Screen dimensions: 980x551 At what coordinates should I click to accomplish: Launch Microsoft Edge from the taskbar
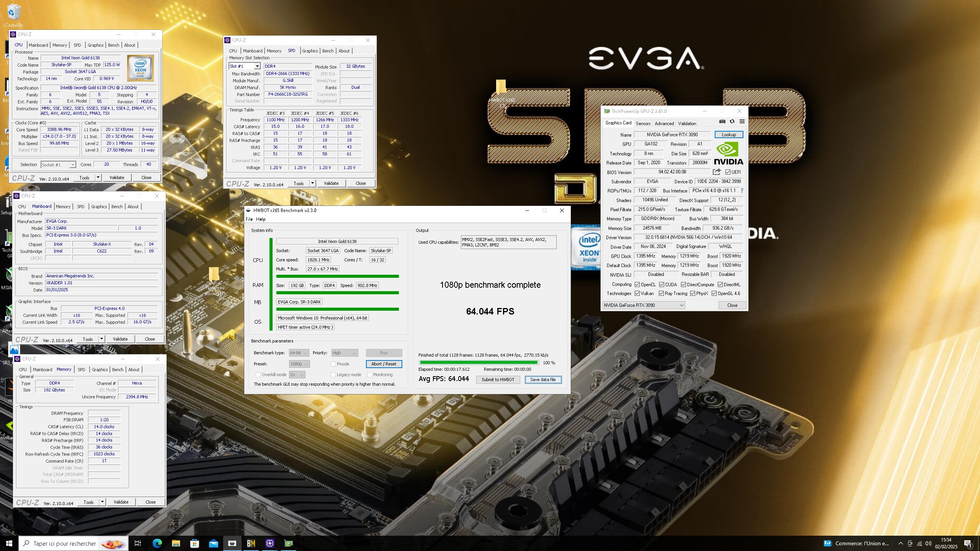[x=157, y=543]
